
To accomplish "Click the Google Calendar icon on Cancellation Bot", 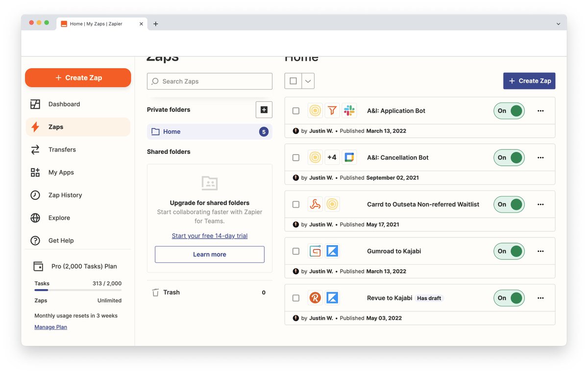I will coord(349,158).
